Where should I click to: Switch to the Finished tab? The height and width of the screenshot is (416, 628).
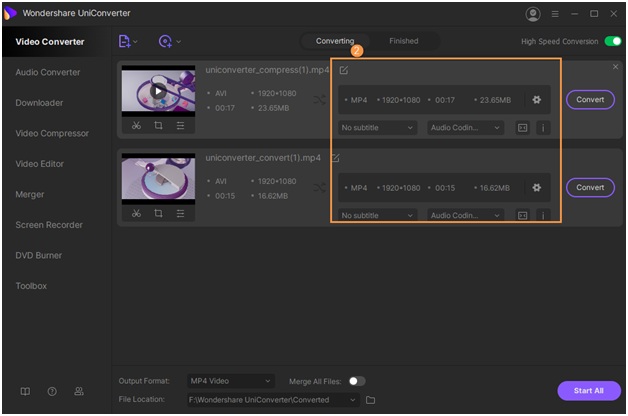click(403, 41)
